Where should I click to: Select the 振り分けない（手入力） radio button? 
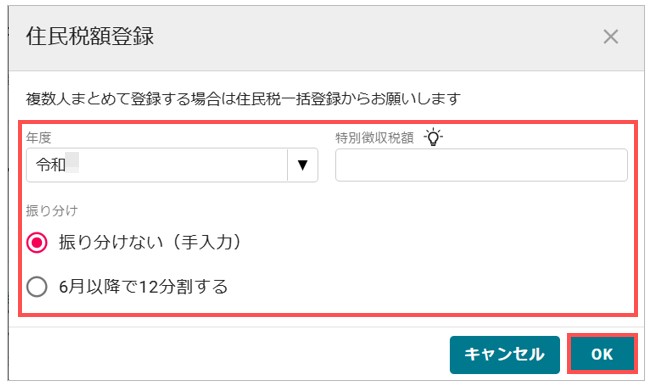(37, 243)
